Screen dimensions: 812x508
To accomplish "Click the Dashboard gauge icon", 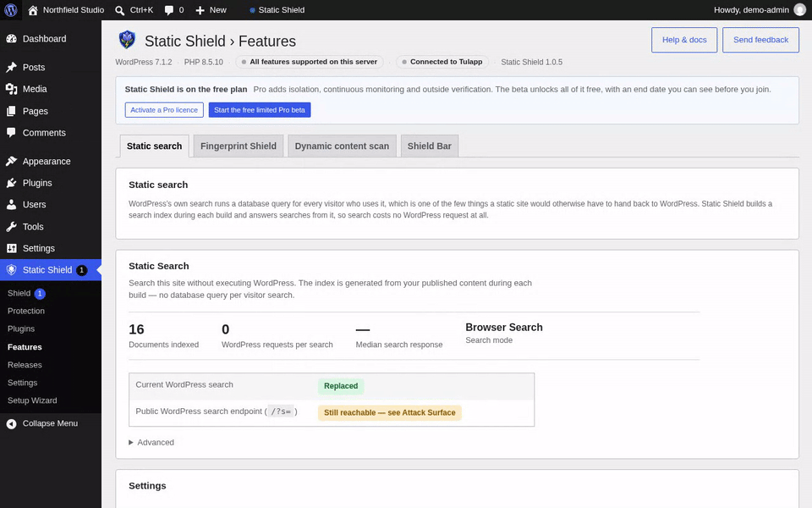I will click(11, 39).
